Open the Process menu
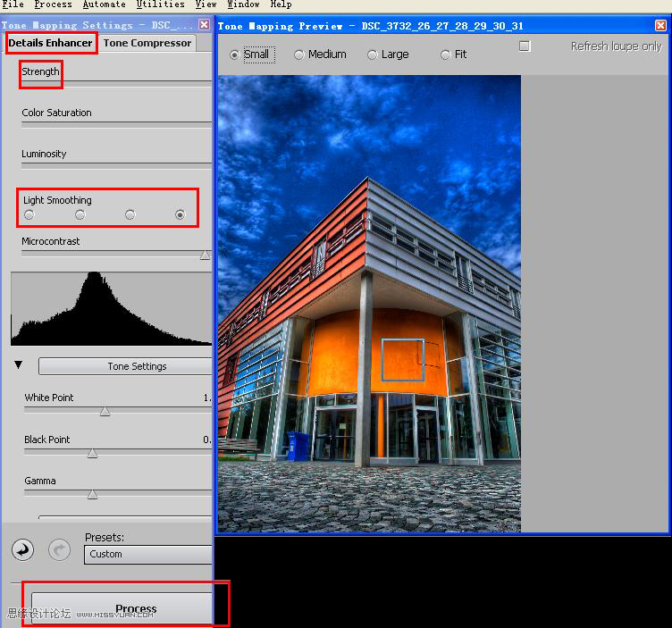This screenshot has width=672, height=628. click(53, 4)
